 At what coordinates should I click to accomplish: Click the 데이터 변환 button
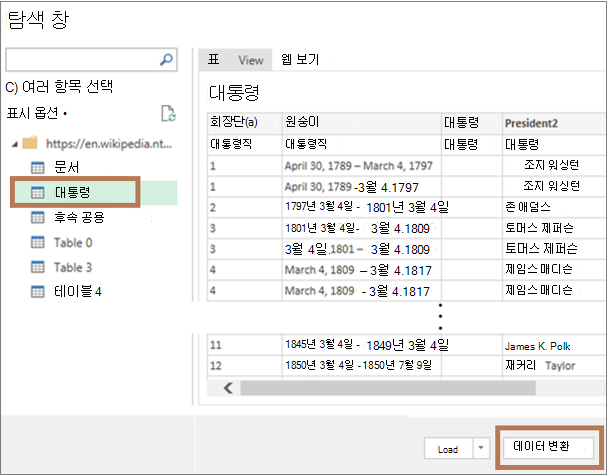pos(548,446)
